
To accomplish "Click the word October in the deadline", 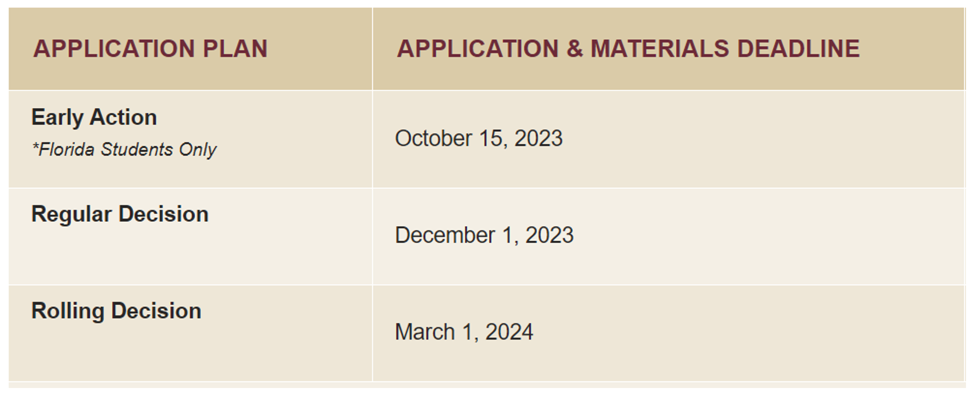I will pyautogui.click(x=433, y=139).
